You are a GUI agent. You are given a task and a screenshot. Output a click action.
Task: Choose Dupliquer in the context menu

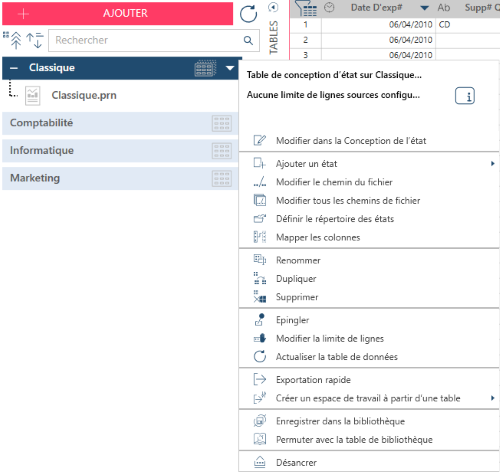click(x=369, y=278)
